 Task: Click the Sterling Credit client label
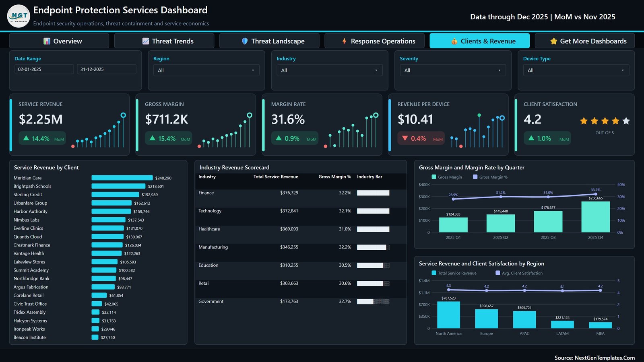coord(28,195)
